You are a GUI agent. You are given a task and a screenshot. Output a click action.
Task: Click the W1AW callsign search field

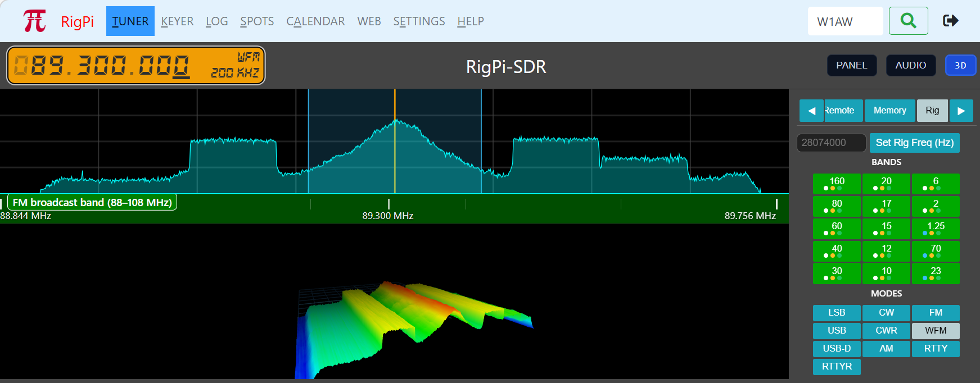(x=845, y=21)
